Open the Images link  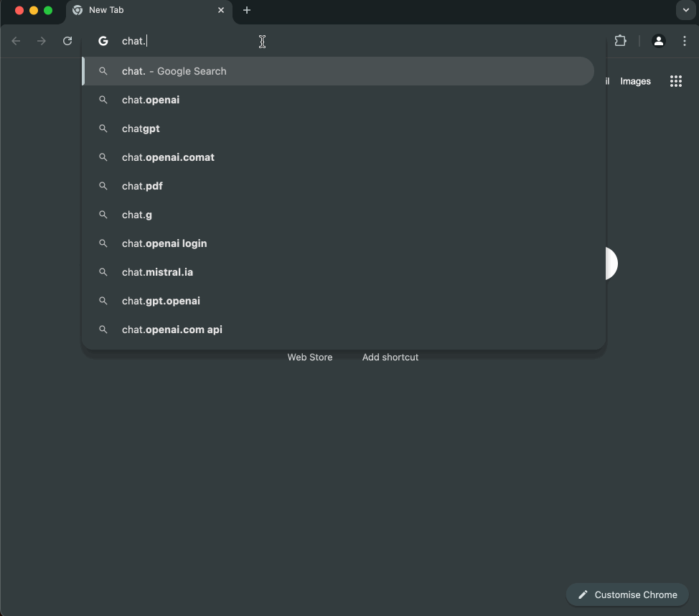[x=635, y=81]
